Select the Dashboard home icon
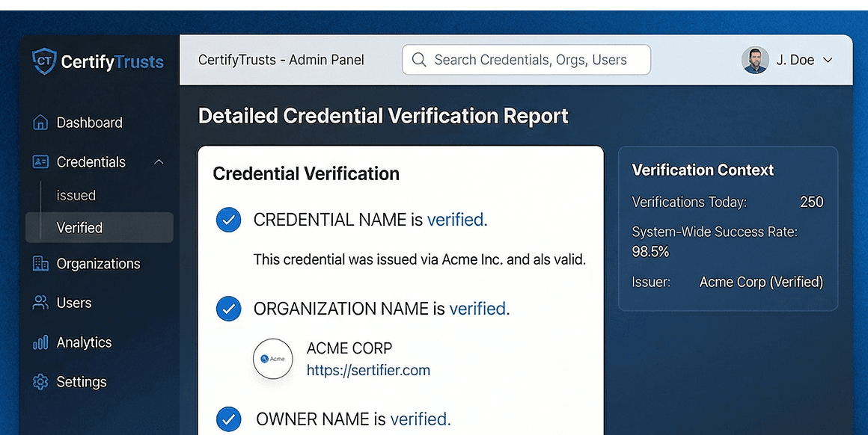Image resolution: width=868 pixels, height=435 pixels. point(39,122)
